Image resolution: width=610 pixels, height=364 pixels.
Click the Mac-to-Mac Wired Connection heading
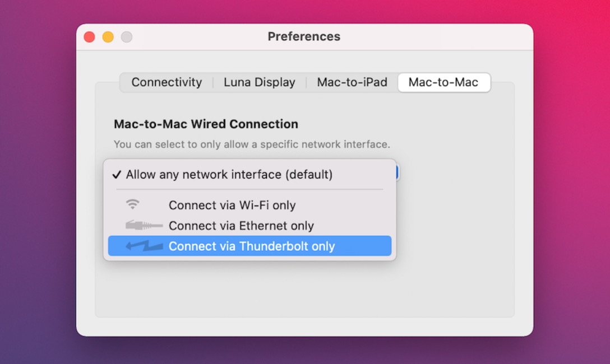pyautogui.click(x=206, y=124)
